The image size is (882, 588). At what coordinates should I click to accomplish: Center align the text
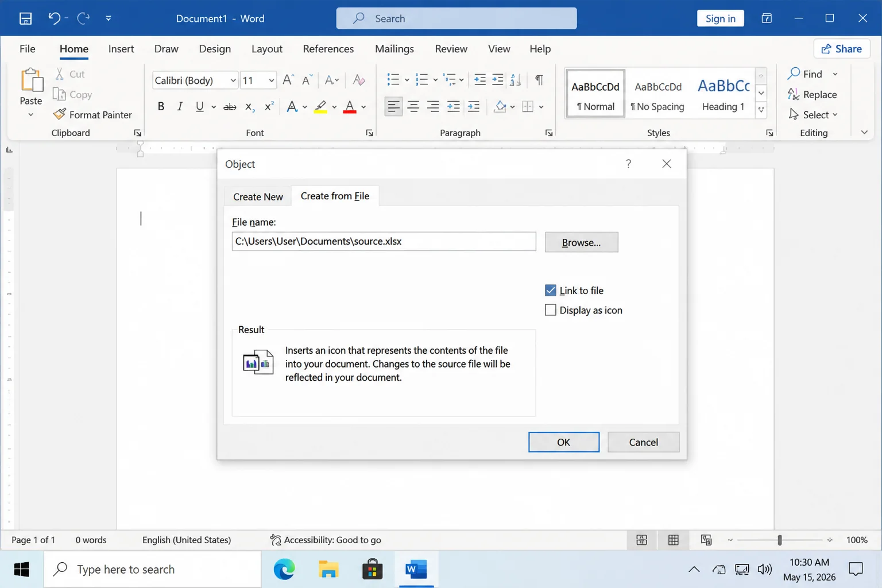coord(413,107)
